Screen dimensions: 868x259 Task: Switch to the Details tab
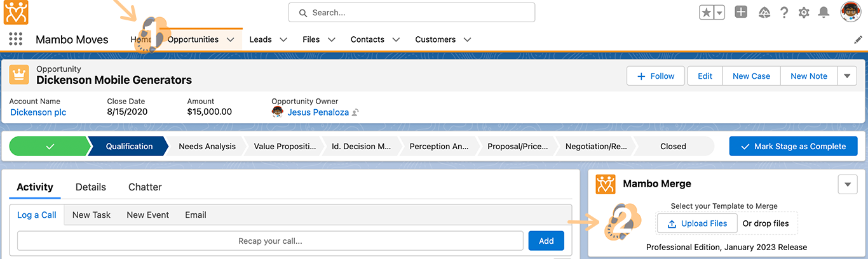coord(91,187)
